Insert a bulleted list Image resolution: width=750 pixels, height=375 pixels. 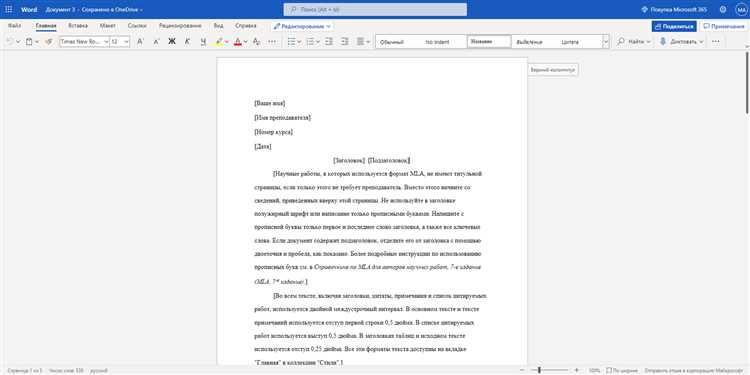point(291,42)
